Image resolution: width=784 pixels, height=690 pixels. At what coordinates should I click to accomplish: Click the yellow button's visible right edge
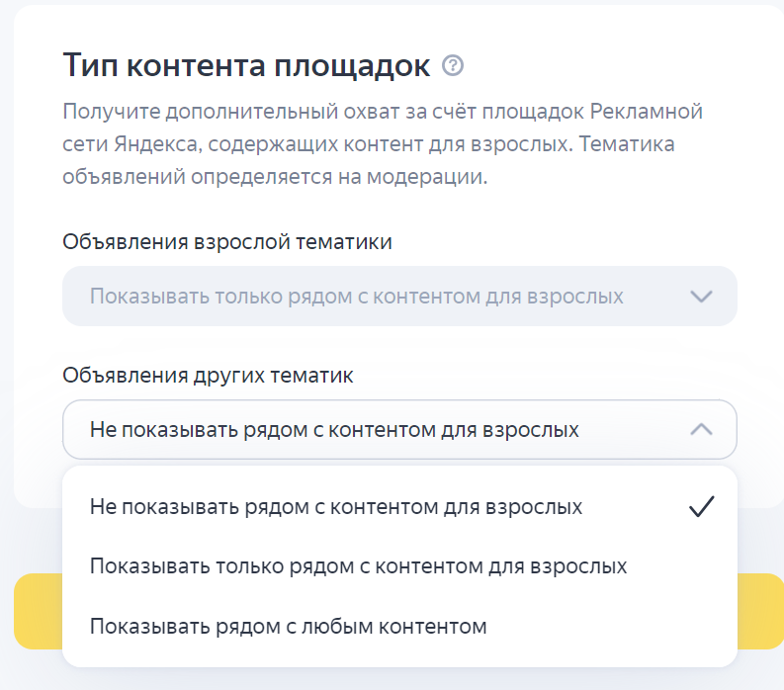click(x=760, y=611)
